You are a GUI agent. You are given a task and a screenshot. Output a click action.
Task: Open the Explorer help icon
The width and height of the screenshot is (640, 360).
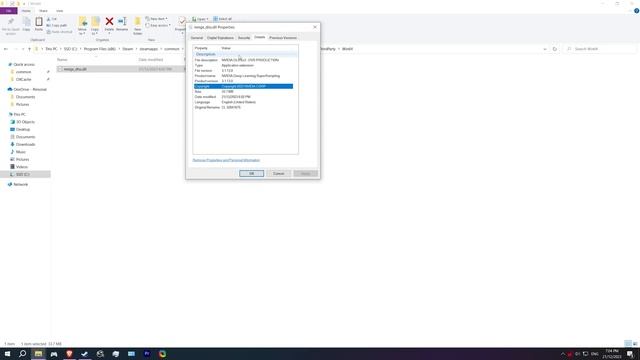pos(636,11)
